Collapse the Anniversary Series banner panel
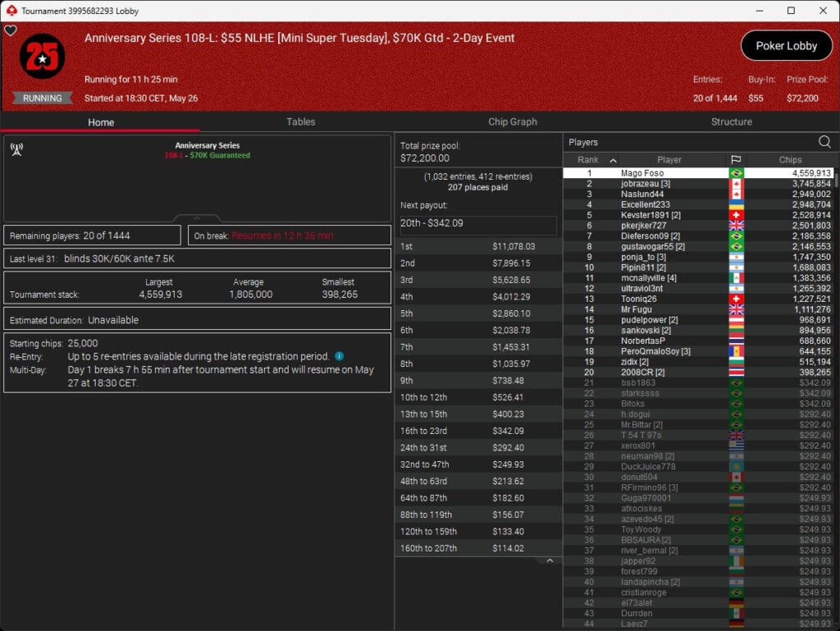This screenshot has width=840, height=631. [197, 218]
